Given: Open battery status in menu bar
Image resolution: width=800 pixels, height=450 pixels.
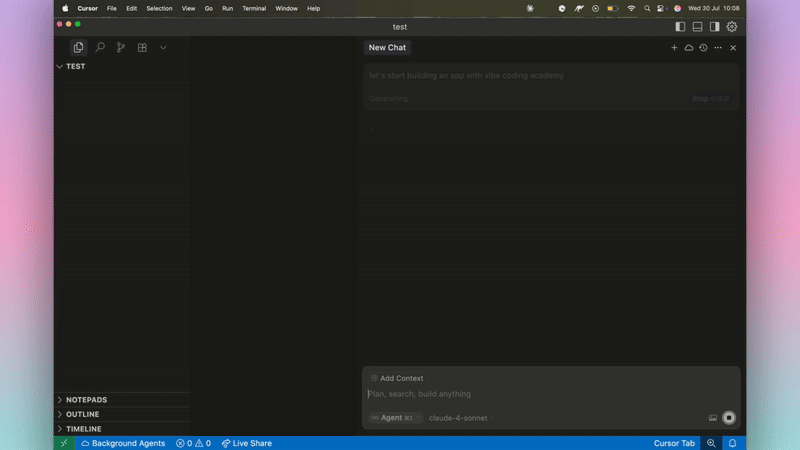Looking at the screenshot, I should [613, 8].
